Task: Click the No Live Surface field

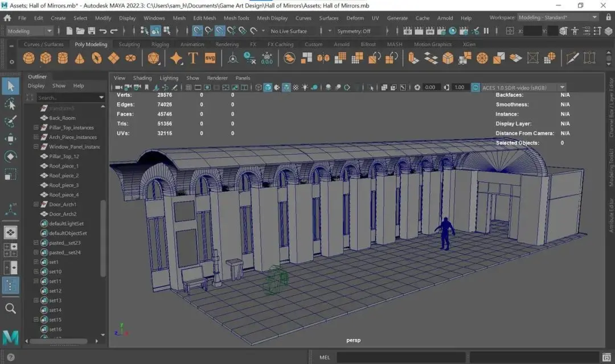Action: pyautogui.click(x=289, y=31)
